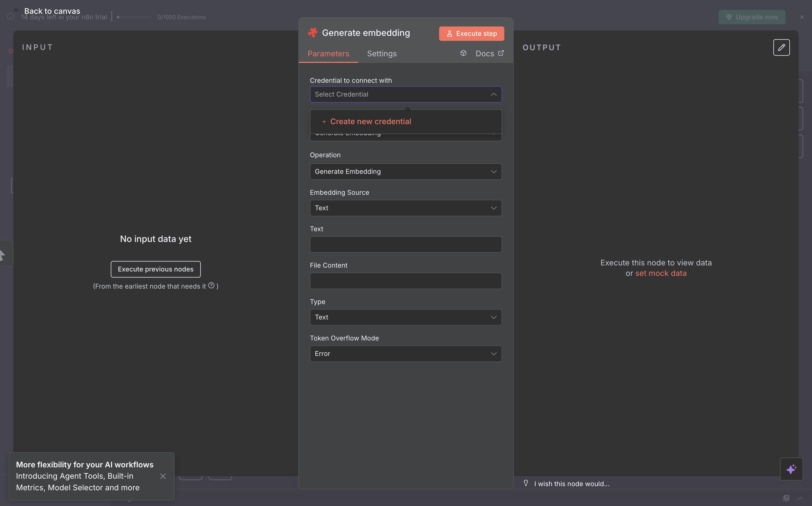Click the set mock data link
Viewport: 812px width, 506px height.
(x=661, y=273)
